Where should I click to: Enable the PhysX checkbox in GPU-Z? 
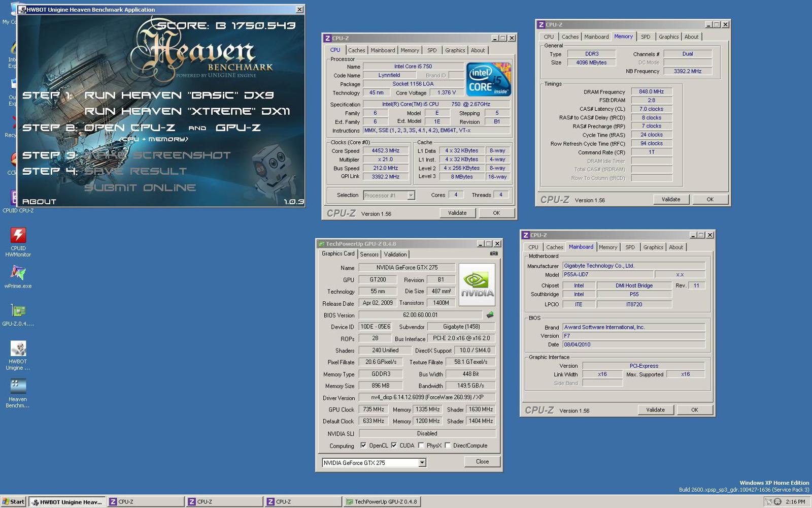(x=421, y=445)
